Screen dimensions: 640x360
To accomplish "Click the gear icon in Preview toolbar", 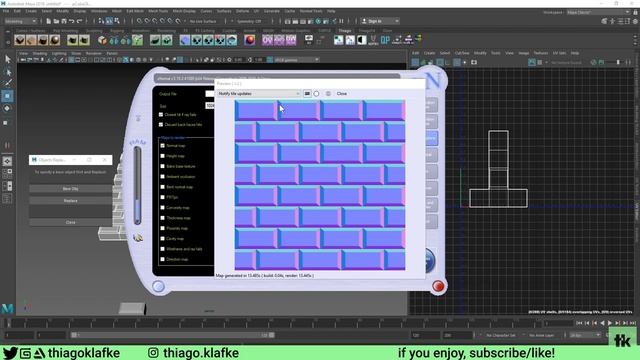I will coord(328,93).
